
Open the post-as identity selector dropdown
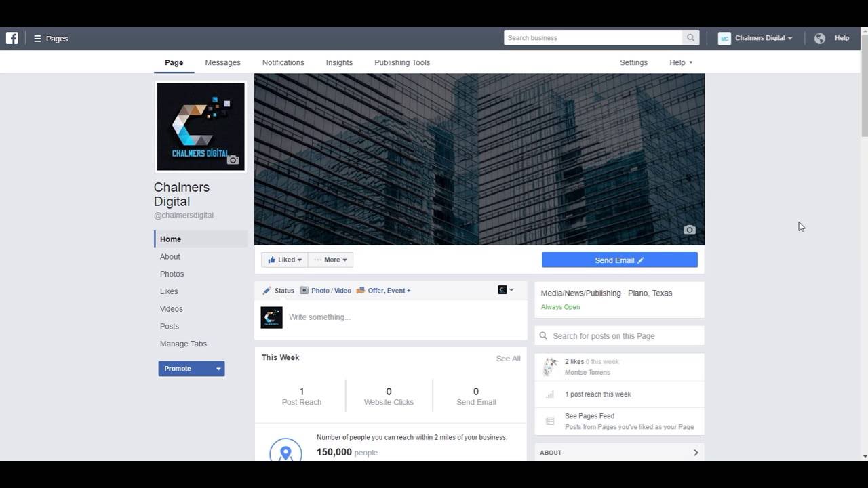pyautogui.click(x=506, y=290)
